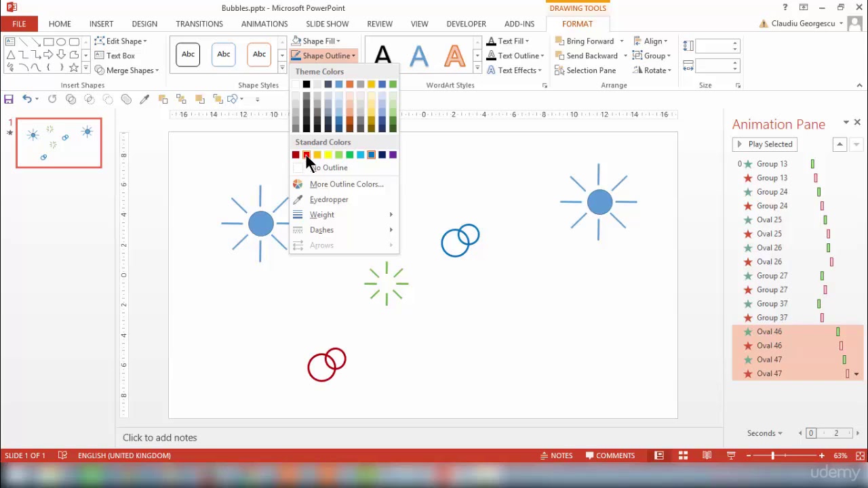Close the Animation Pane
Viewport: 868px width, 488px height.
tap(857, 123)
